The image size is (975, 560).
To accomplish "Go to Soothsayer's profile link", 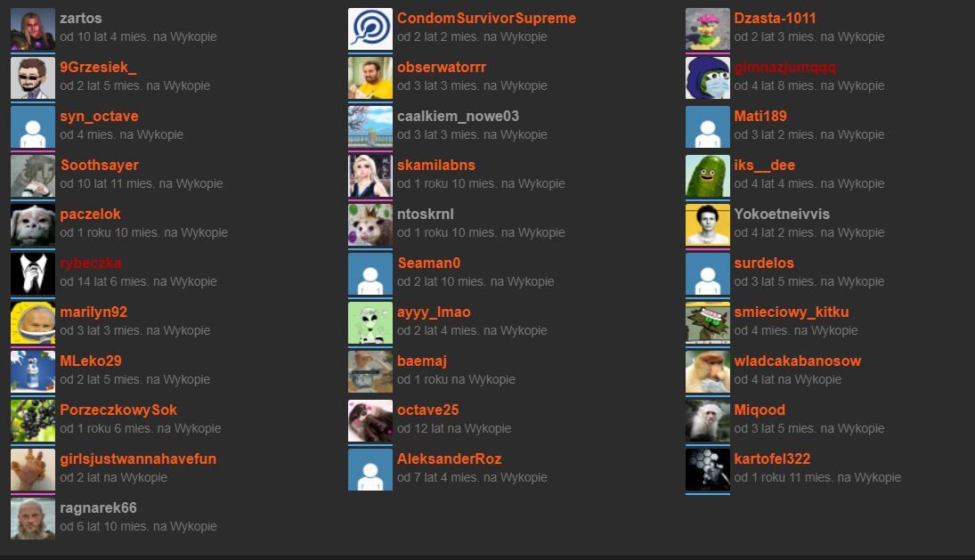I will (100, 166).
